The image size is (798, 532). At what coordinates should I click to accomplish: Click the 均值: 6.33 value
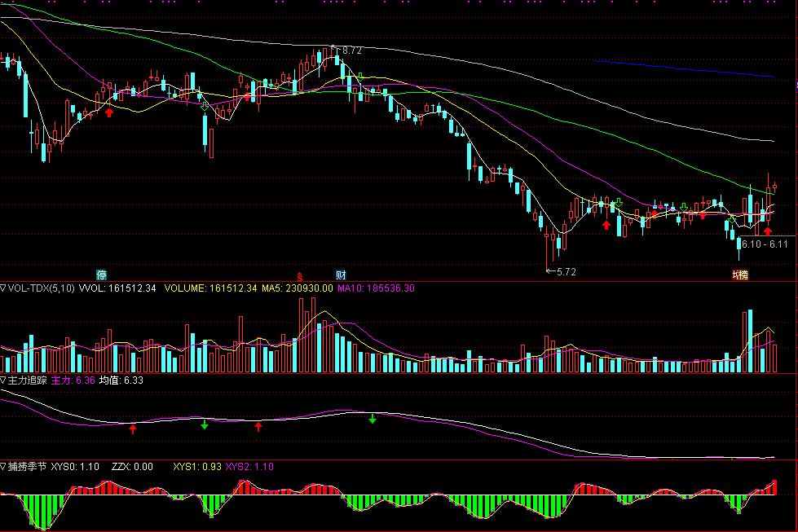tap(121, 380)
